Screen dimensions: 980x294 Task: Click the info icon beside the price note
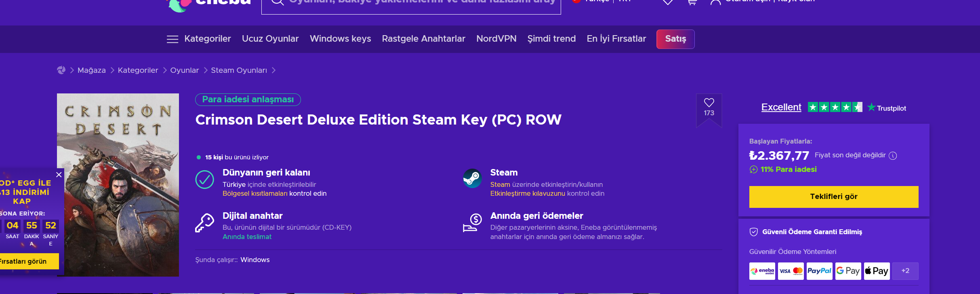pyautogui.click(x=893, y=156)
